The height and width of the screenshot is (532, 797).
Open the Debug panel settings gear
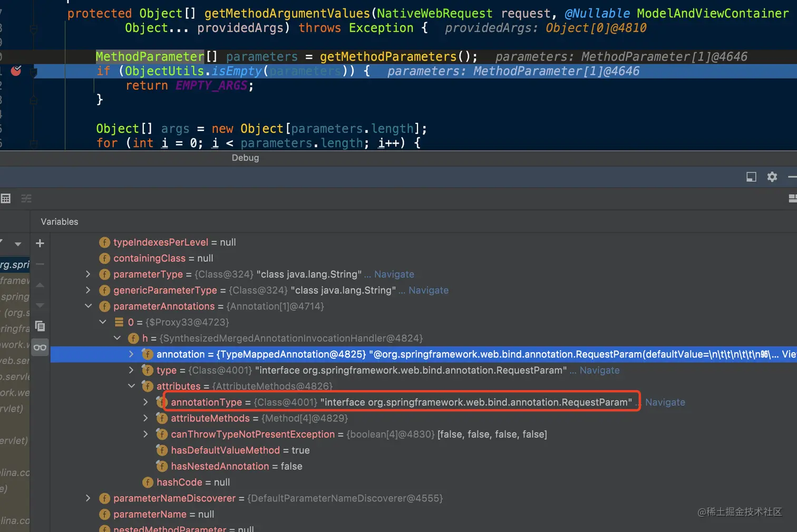coord(772,177)
